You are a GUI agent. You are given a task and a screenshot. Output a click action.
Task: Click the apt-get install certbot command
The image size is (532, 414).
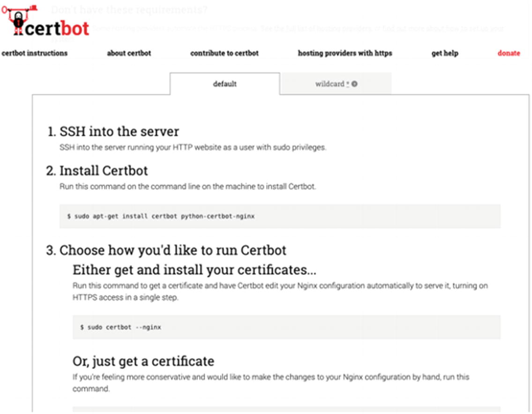(280, 216)
